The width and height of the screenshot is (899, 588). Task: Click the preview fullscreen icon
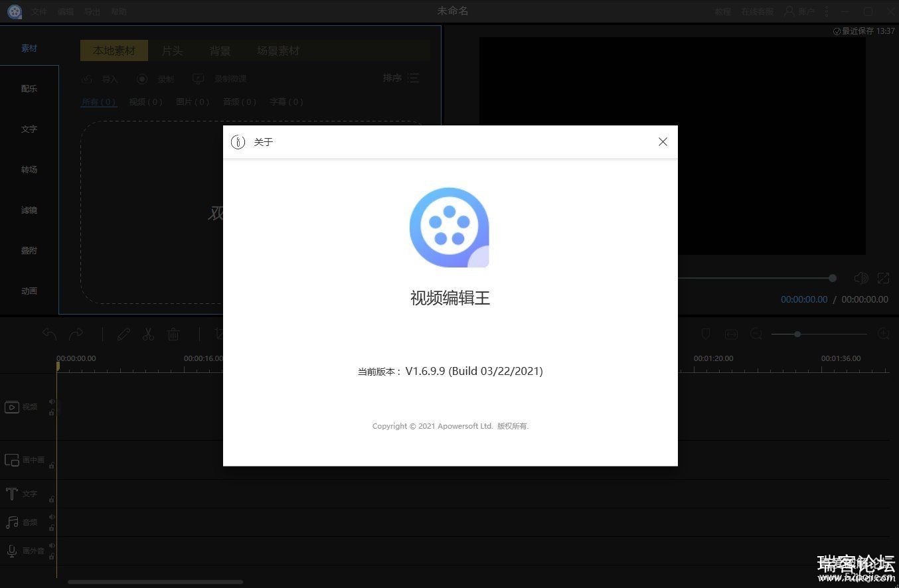click(883, 278)
